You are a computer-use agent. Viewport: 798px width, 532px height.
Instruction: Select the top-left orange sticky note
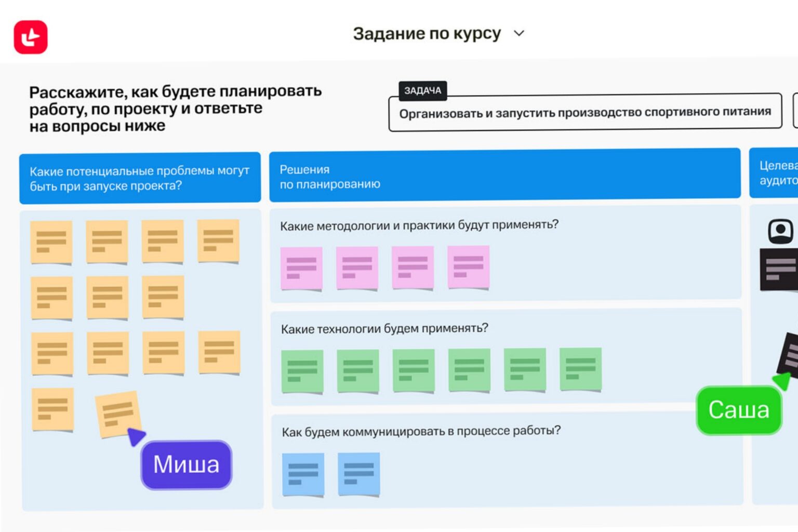(51, 242)
